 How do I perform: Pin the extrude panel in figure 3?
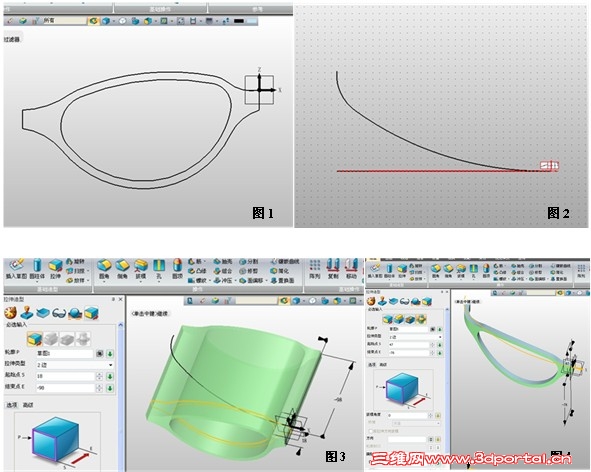tap(113, 299)
